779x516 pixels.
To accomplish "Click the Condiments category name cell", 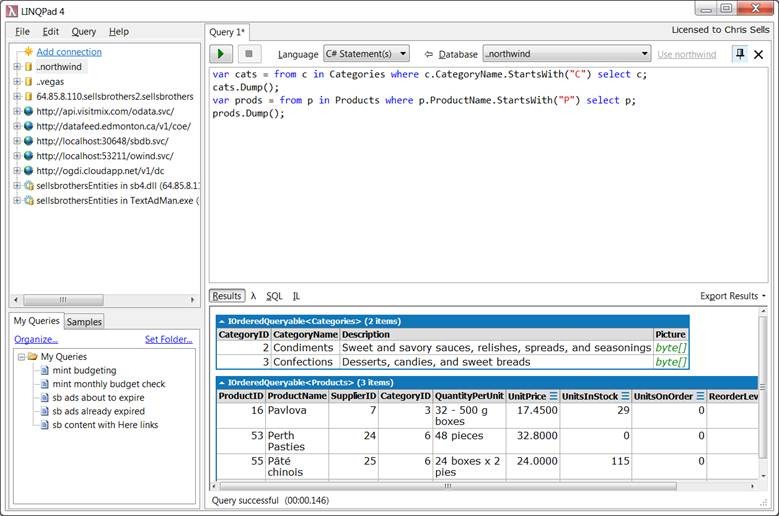I will (305, 348).
